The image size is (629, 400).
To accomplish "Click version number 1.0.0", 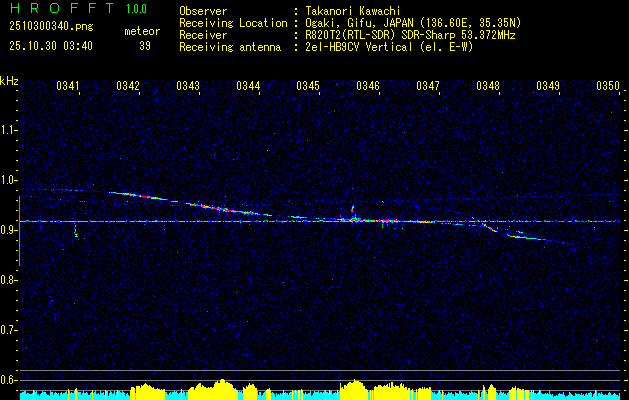I will coord(136,9).
